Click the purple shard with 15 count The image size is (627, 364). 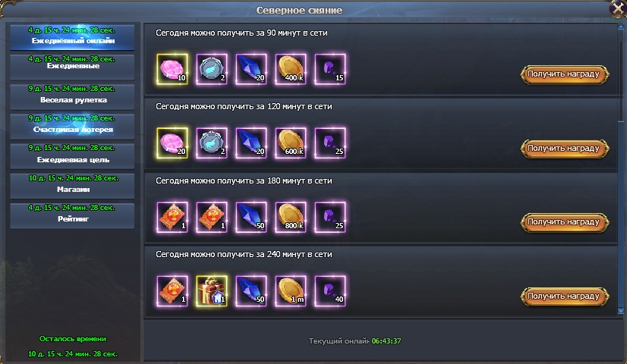coord(330,69)
